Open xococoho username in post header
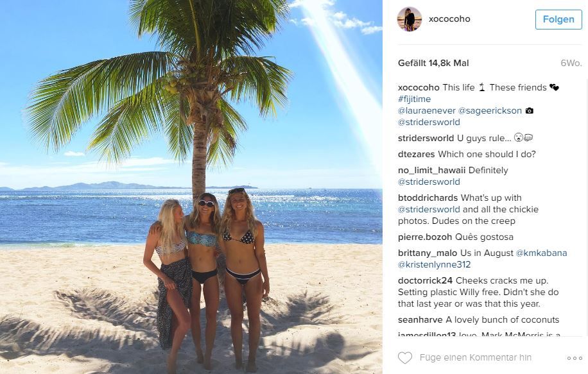This screenshot has width=588, height=374. pyautogui.click(x=449, y=19)
